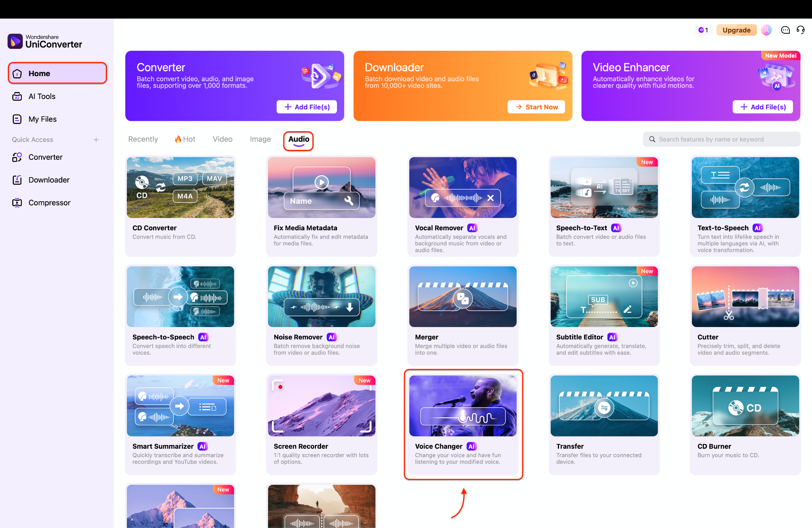Click the search features input field
Image resolution: width=812 pixels, height=528 pixels.
(722, 139)
